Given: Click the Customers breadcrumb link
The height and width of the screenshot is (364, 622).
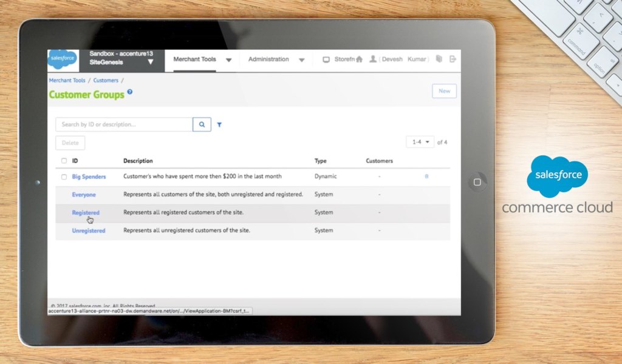Looking at the screenshot, I should 106,80.
